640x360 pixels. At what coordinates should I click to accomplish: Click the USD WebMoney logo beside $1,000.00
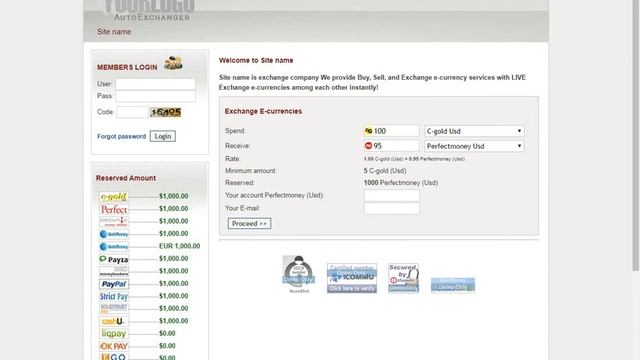tap(113, 234)
